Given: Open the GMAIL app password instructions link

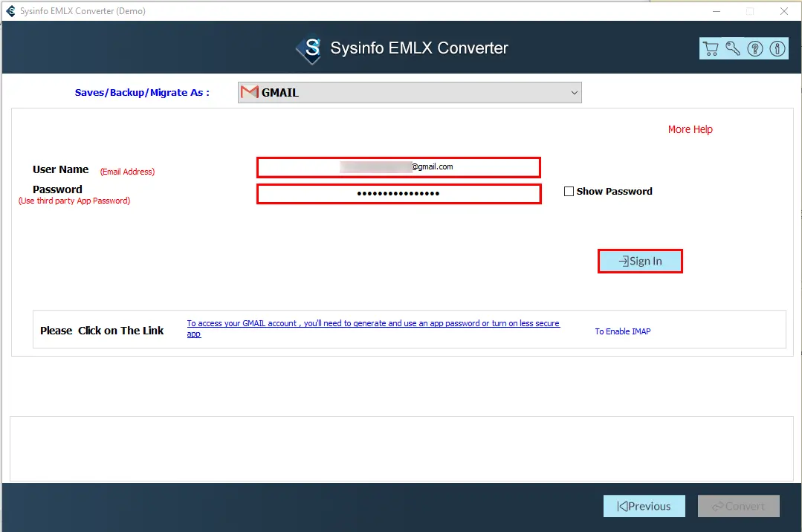Looking at the screenshot, I should pos(373,328).
